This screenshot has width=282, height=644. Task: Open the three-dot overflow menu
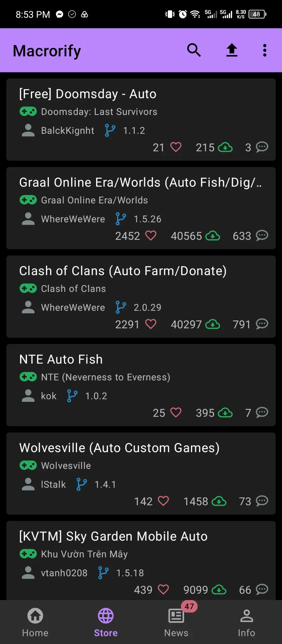coord(265,50)
